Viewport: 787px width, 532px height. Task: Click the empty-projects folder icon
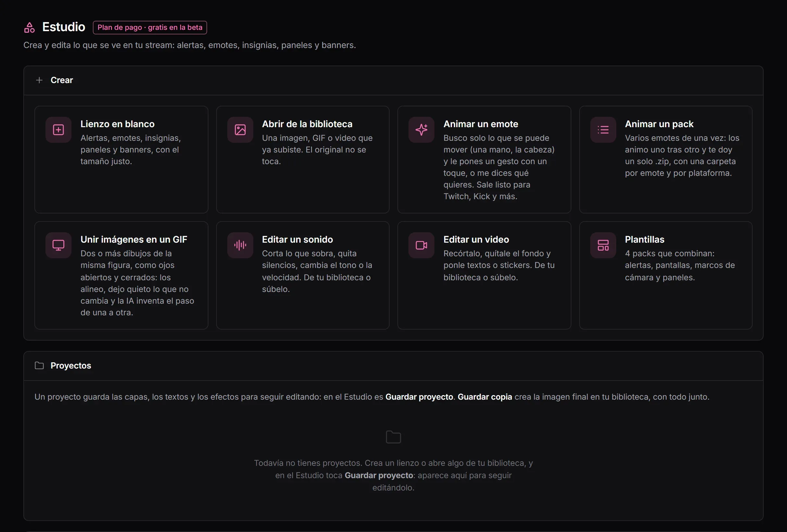click(393, 437)
